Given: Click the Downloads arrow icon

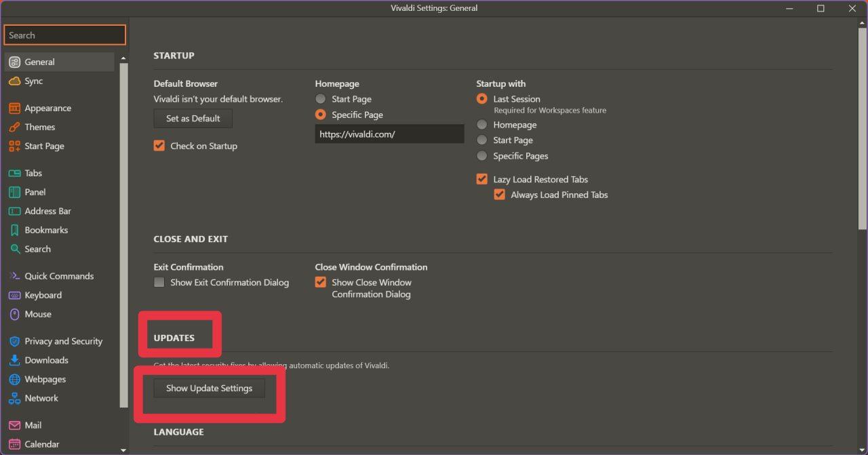Looking at the screenshot, I should (x=14, y=360).
